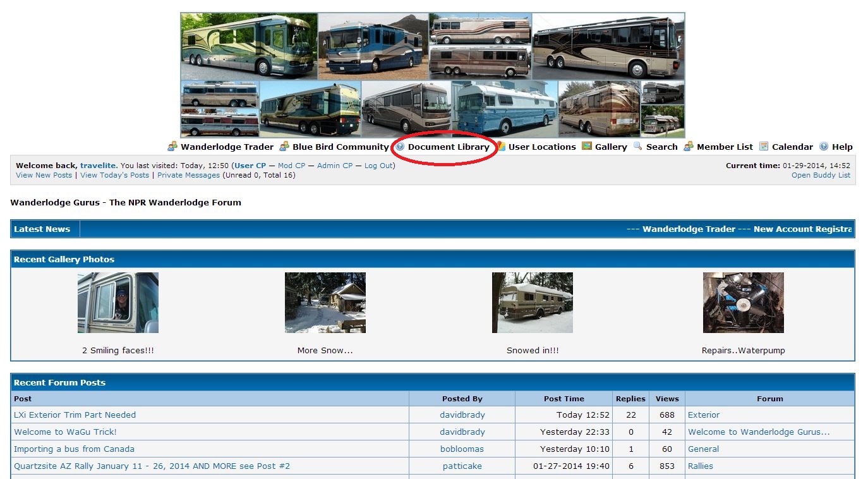Open the User CP link
868x479 pixels.
[x=250, y=166]
